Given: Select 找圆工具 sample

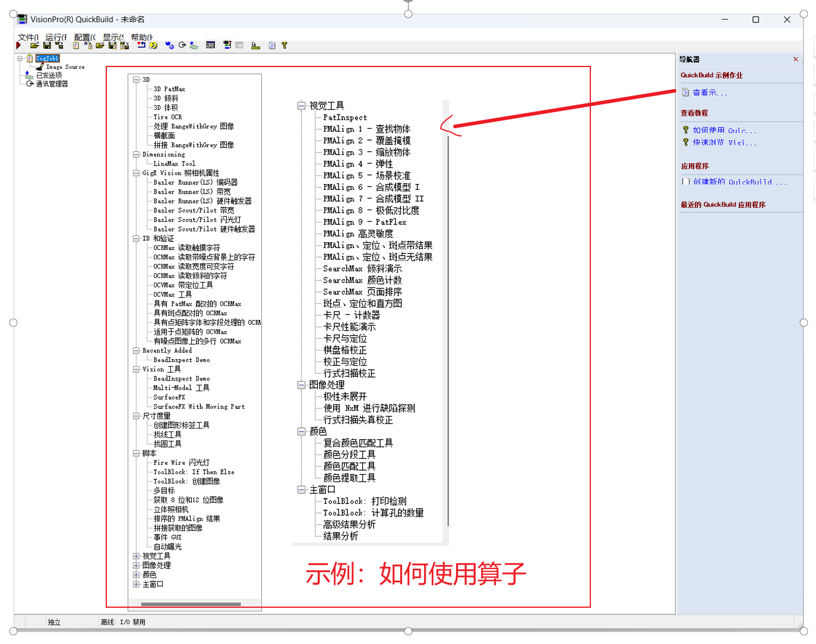Looking at the screenshot, I should point(167,444).
